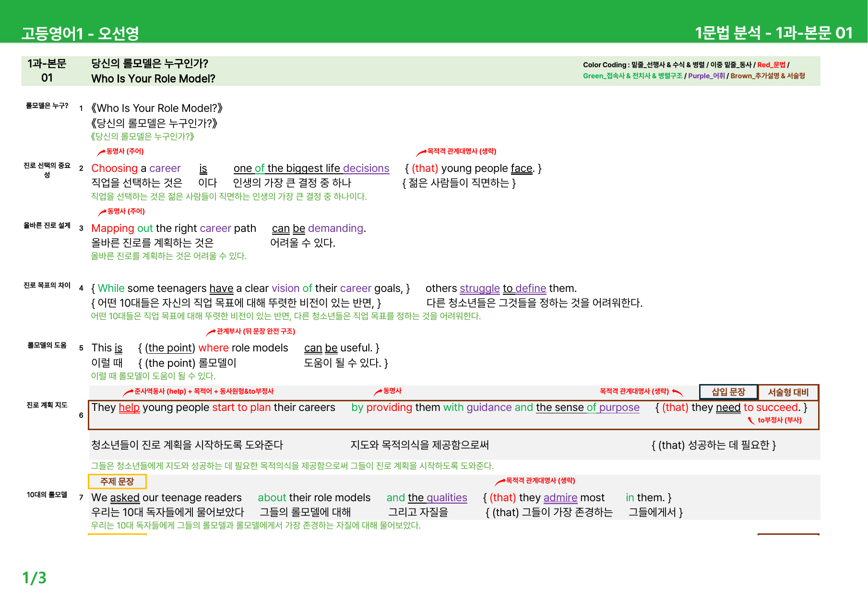Image resolution: width=868 pixels, height=614 pixels.
Task: Click the 'to부정사 (부사)' annotation
Action: coord(780,420)
